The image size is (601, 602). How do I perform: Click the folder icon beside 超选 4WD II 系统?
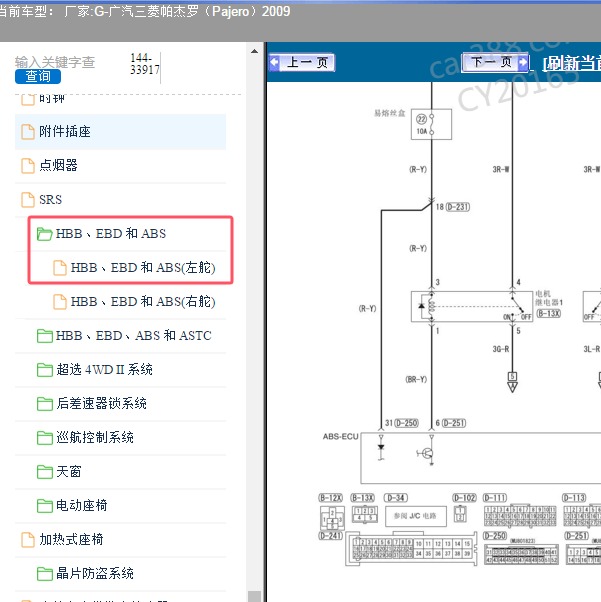45,370
